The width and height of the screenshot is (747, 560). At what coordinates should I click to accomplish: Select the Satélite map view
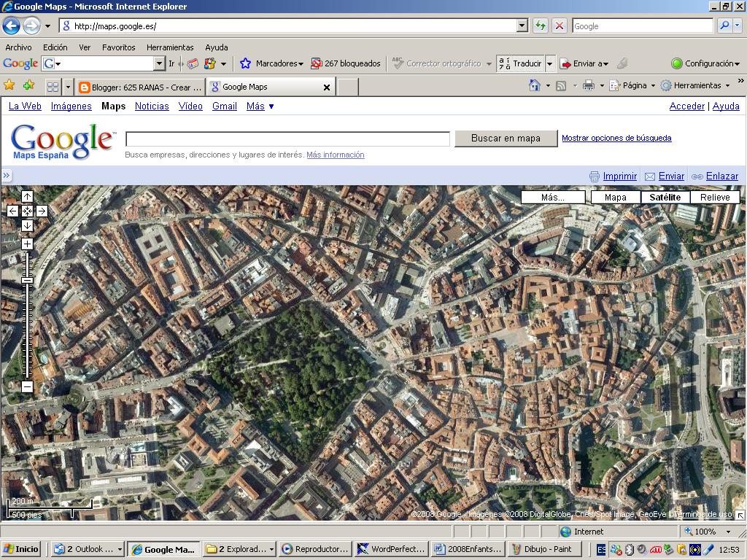pos(665,197)
